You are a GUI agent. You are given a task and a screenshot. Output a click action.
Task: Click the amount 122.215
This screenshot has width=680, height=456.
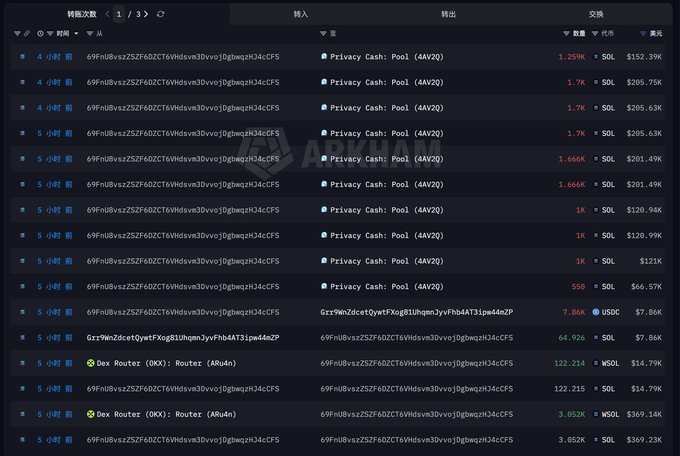(569, 389)
